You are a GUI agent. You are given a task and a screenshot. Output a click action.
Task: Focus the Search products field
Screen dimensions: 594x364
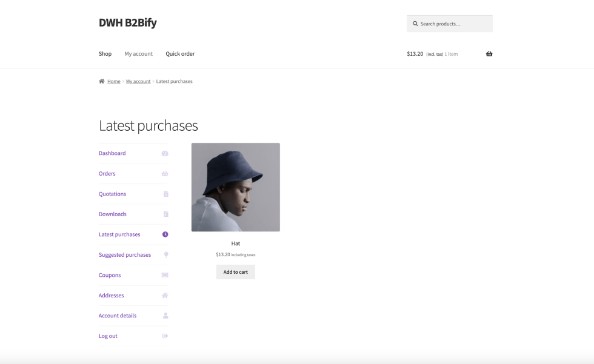tap(455, 24)
